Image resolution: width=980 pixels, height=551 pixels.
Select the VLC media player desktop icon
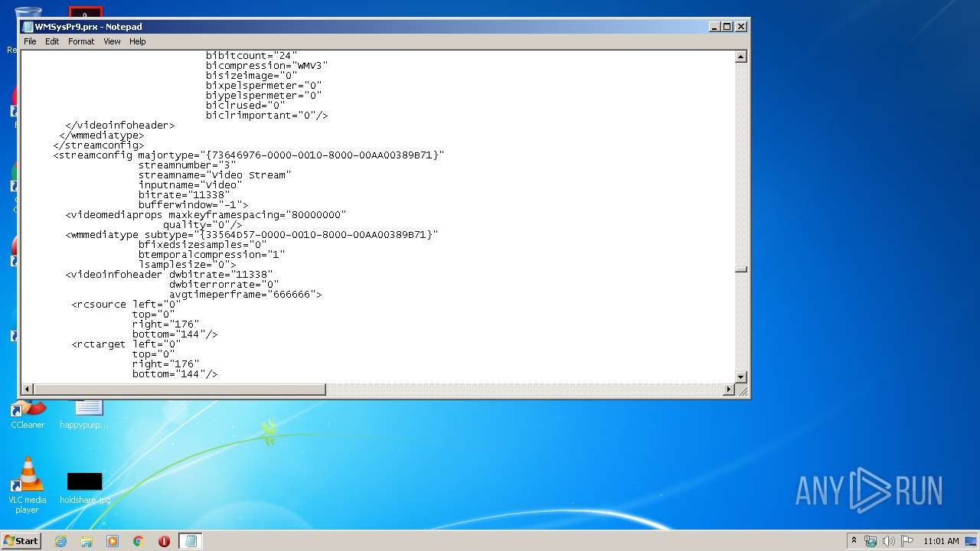[x=27, y=485]
